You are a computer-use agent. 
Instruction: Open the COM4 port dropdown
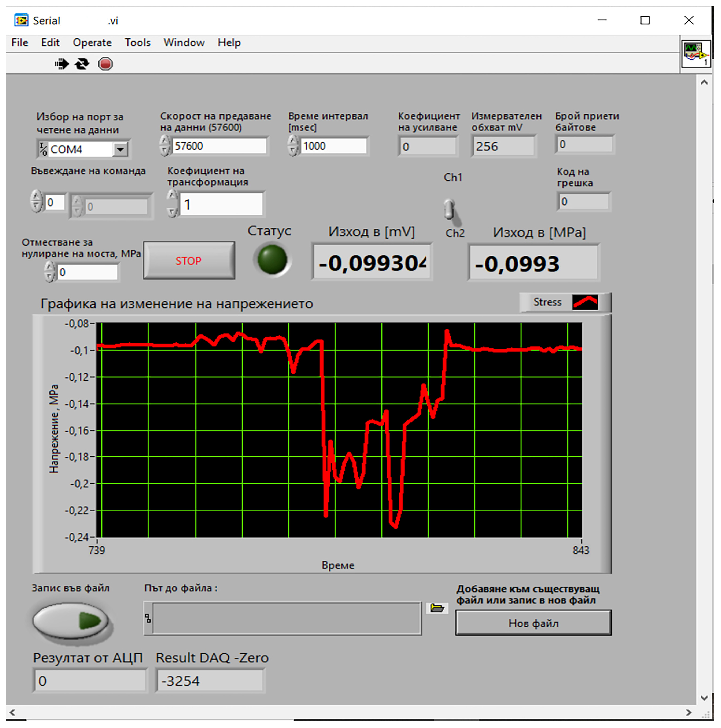(120, 150)
